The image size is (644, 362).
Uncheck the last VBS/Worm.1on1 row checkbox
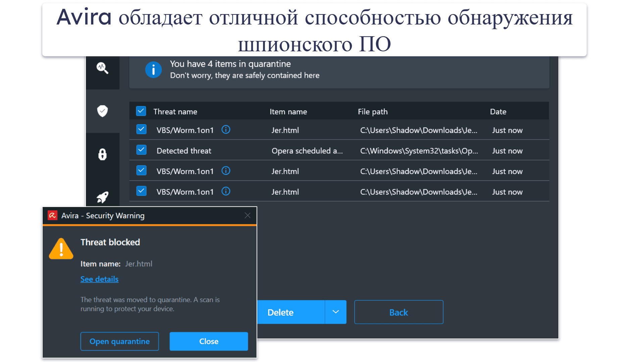[x=141, y=191]
